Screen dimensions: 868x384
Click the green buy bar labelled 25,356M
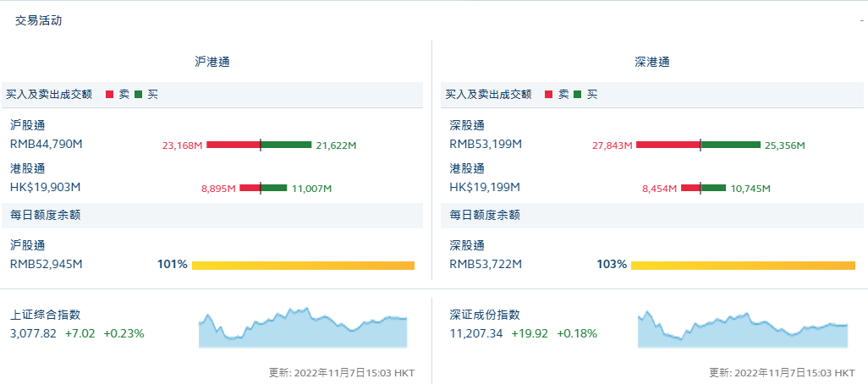(731, 145)
